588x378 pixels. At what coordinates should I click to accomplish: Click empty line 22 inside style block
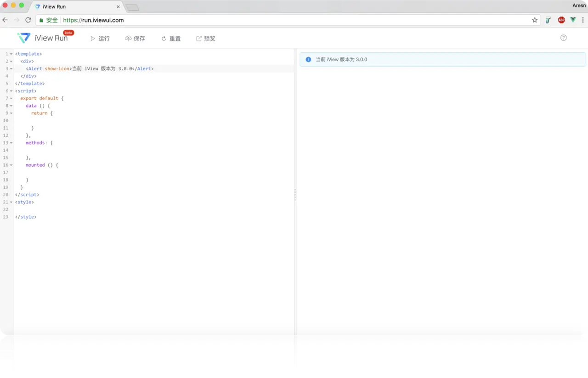pyautogui.click(x=153, y=209)
